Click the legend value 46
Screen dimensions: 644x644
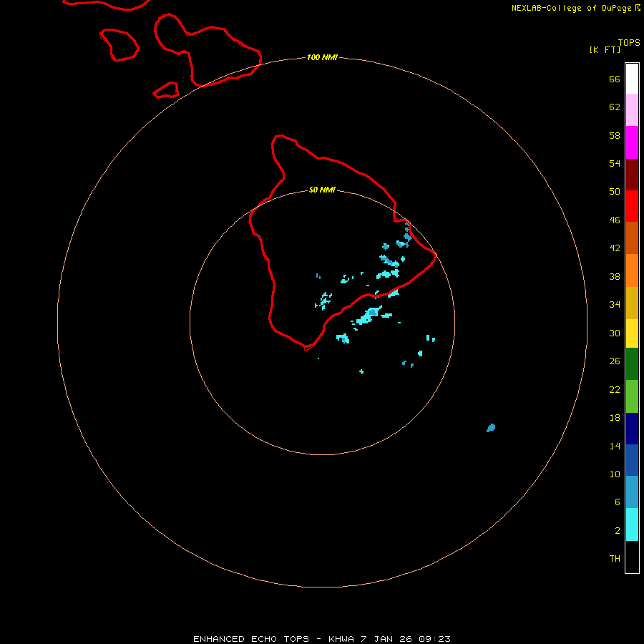pos(615,220)
